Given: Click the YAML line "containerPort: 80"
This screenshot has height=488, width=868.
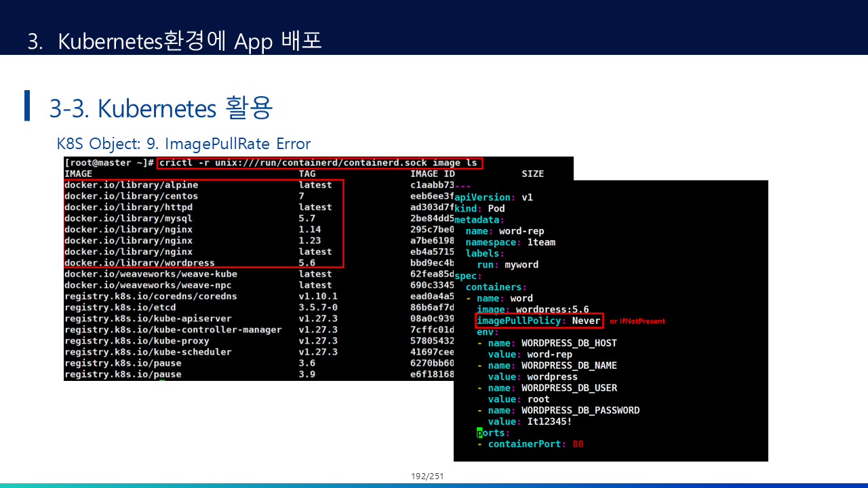Looking at the screenshot, I should tap(536, 444).
